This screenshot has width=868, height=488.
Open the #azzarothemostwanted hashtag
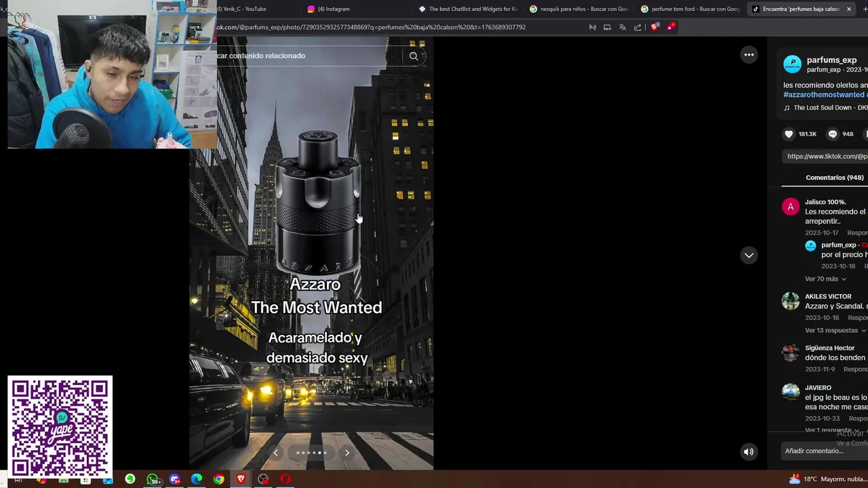(824, 95)
